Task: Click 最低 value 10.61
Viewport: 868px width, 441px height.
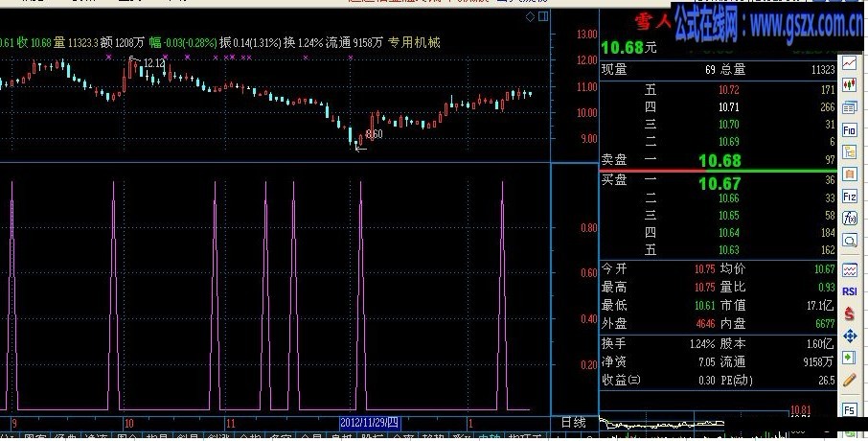Action: [705, 305]
